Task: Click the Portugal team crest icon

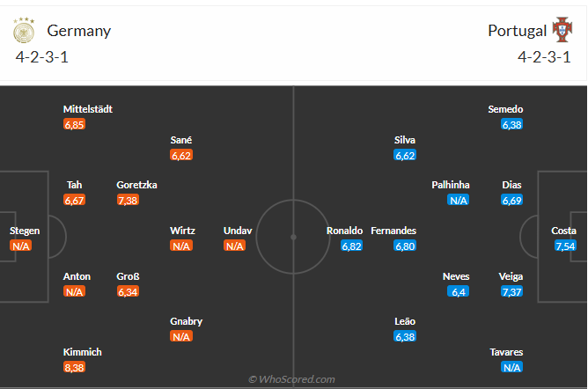Action: click(x=562, y=31)
